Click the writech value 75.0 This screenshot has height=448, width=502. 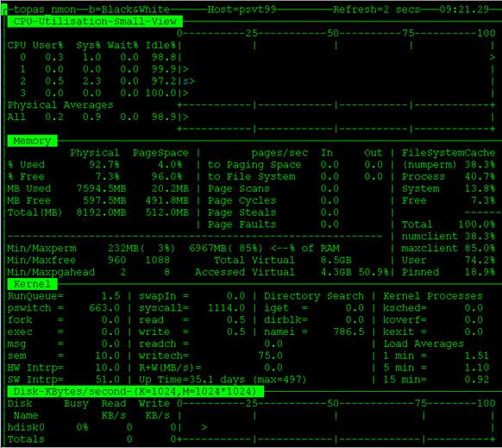pyautogui.click(x=270, y=356)
